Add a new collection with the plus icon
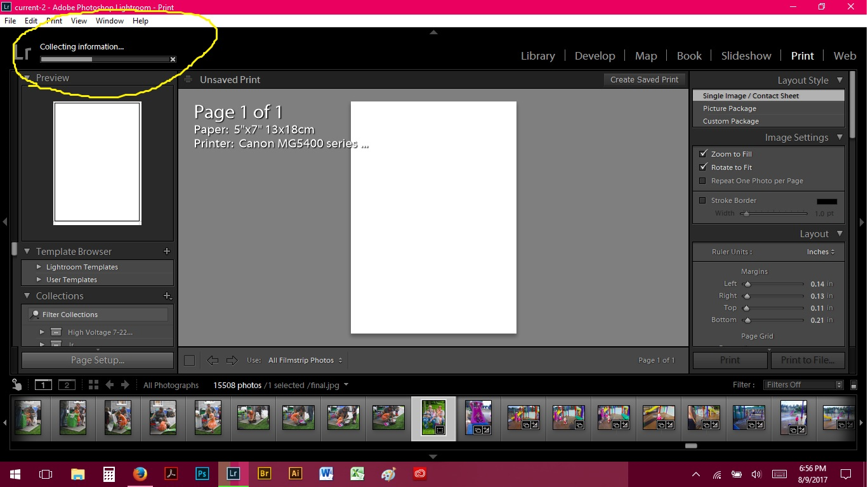Screen dimensions: 868x487 coord(168,295)
